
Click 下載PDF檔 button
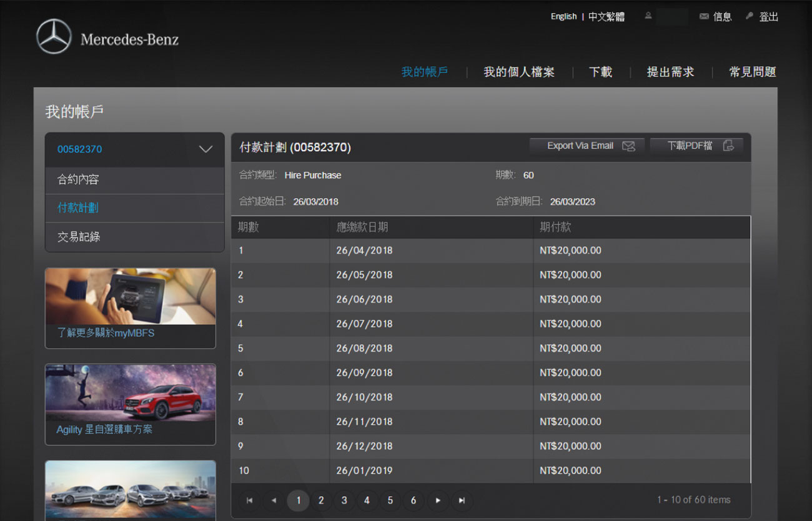point(696,146)
